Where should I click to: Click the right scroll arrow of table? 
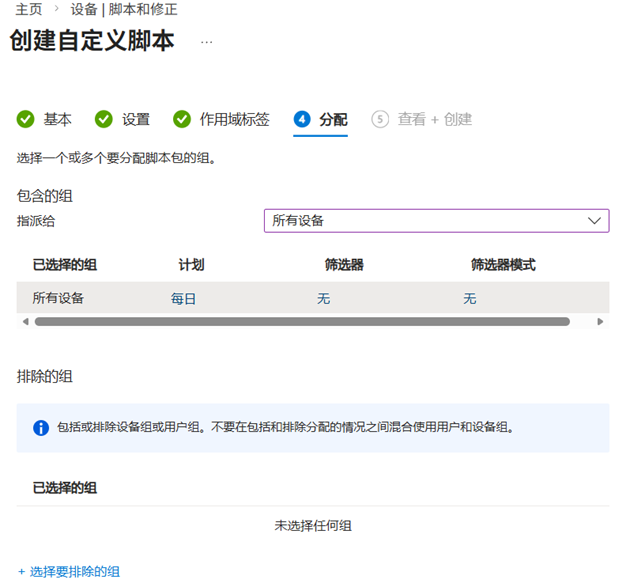(x=600, y=322)
